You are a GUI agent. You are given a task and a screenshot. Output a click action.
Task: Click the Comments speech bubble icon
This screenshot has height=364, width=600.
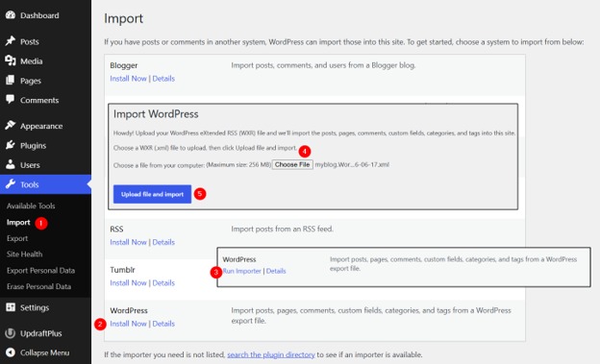(11, 100)
